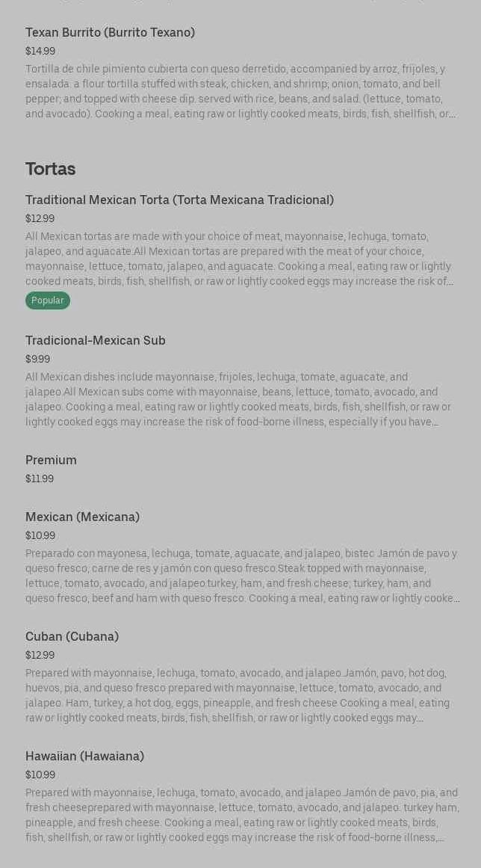The height and width of the screenshot is (868, 481).
Task: Open Traditional Mexican Torta (Torta Mexicana Tradicional)
Action: [180, 200]
